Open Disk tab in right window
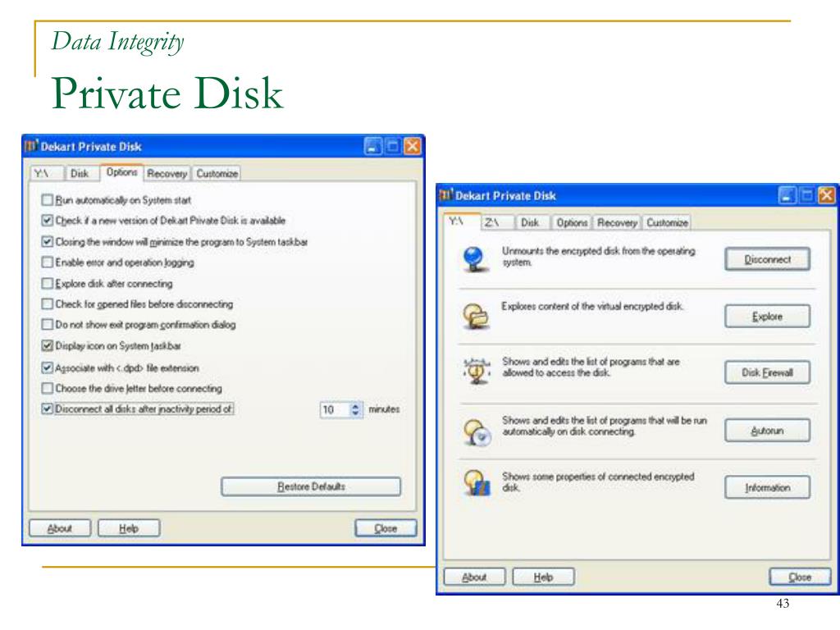Screen dimensions: 840x630 coord(531,223)
